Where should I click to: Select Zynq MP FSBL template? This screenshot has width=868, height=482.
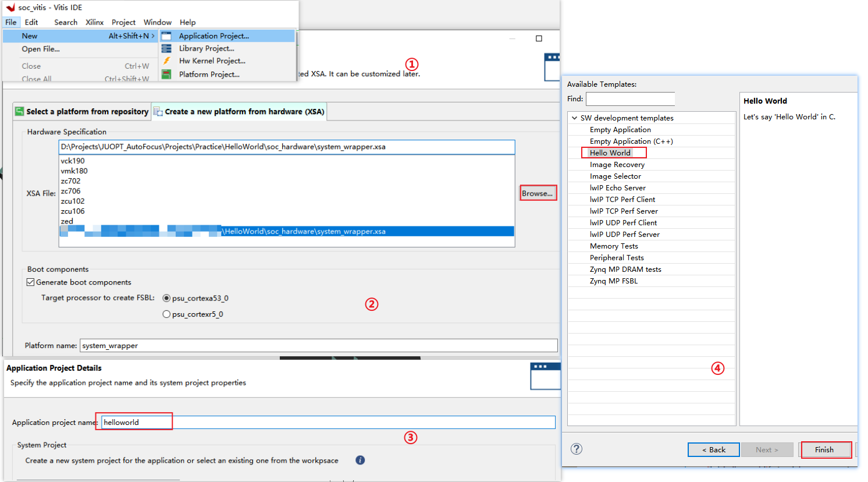click(x=614, y=281)
